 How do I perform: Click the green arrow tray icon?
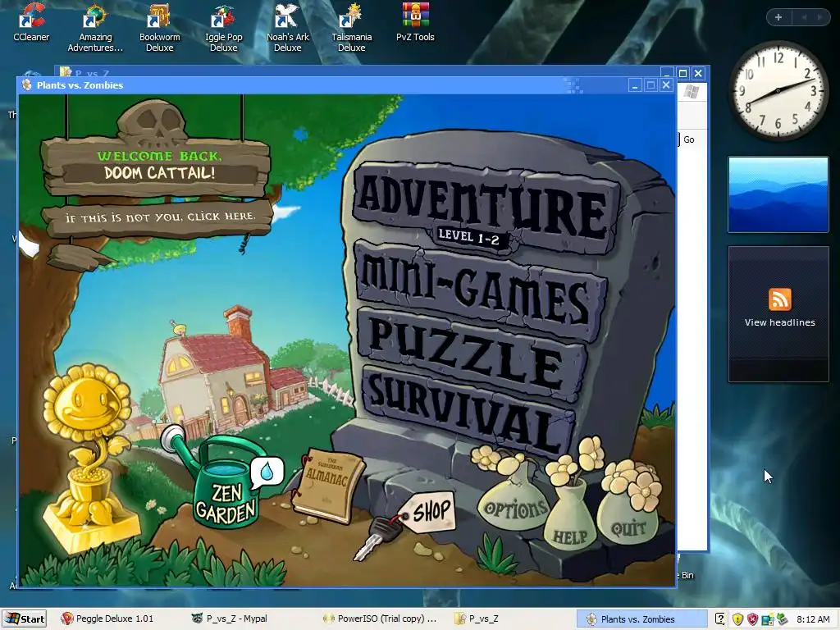pos(783,619)
